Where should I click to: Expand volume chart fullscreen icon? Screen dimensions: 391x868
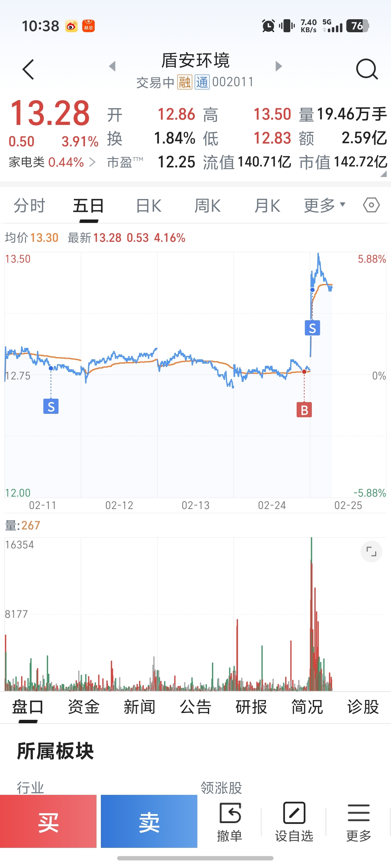[x=371, y=551]
